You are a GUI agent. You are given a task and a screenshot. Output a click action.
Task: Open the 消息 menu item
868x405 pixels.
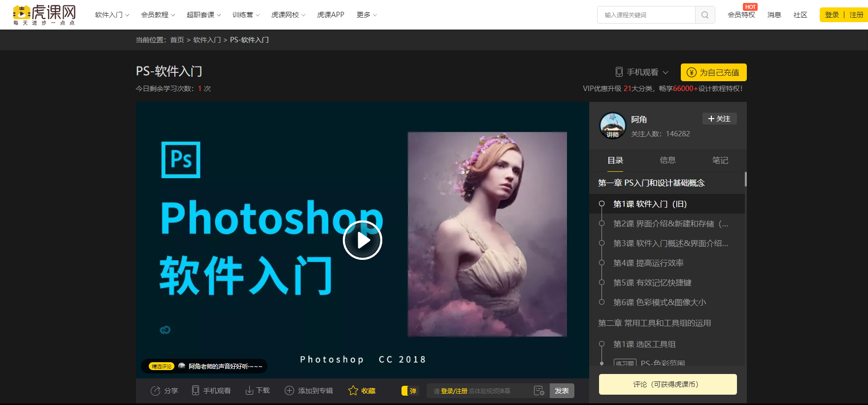coord(774,15)
